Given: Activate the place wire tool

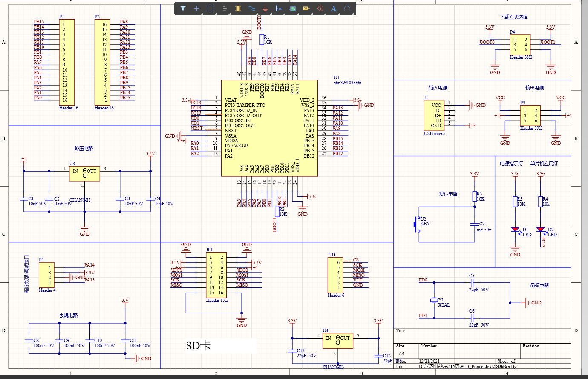Looking at the screenshot, I should click(251, 9).
